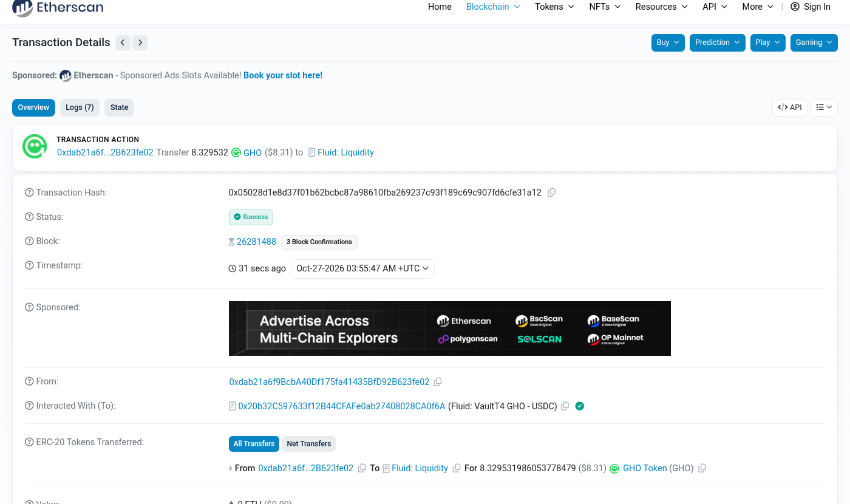This screenshot has width=850, height=504.
Task: Copy the Interacted With contract address
Action: point(565,406)
